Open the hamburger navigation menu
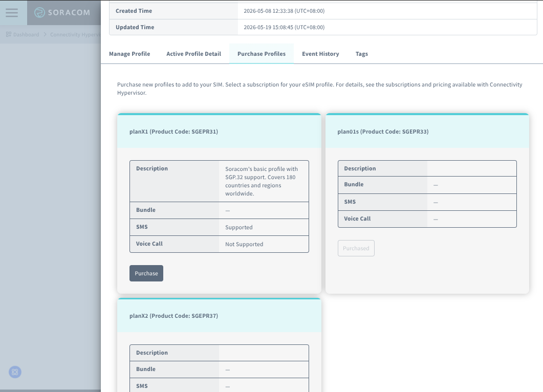The image size is (543, 392). click(12, 13)
